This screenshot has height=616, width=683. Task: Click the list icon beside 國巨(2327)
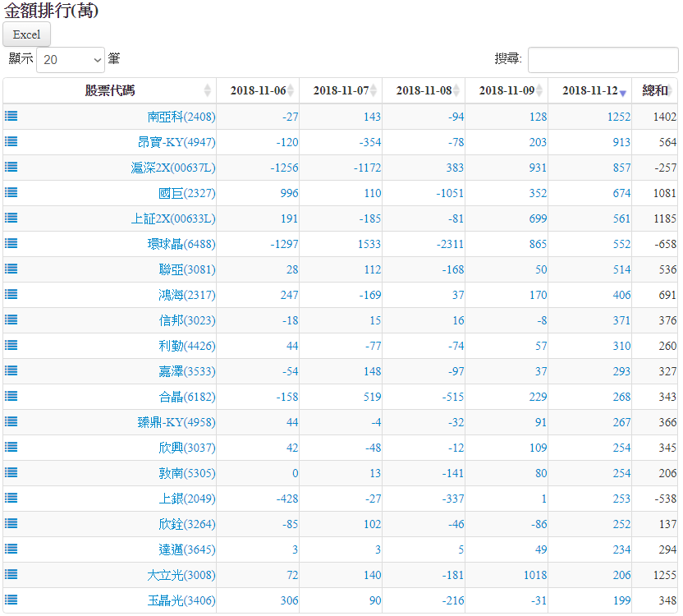click(11, 192)
